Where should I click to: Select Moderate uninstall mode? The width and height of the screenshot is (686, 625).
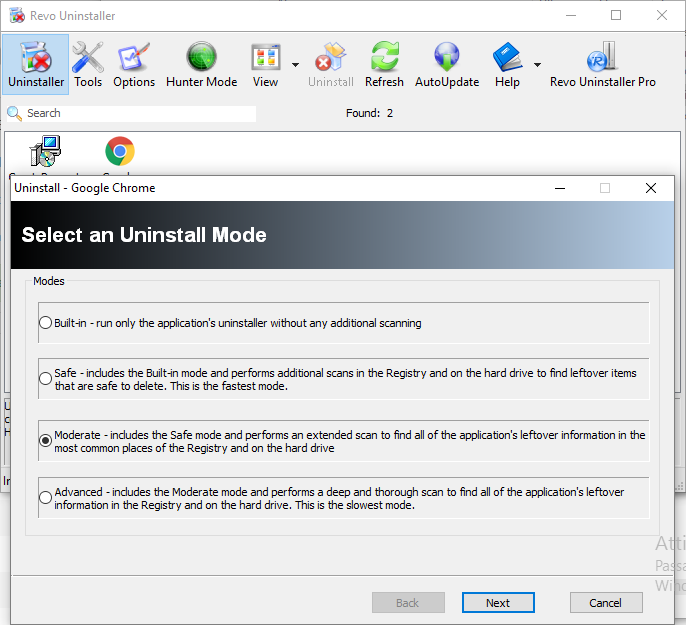point(46,441)
